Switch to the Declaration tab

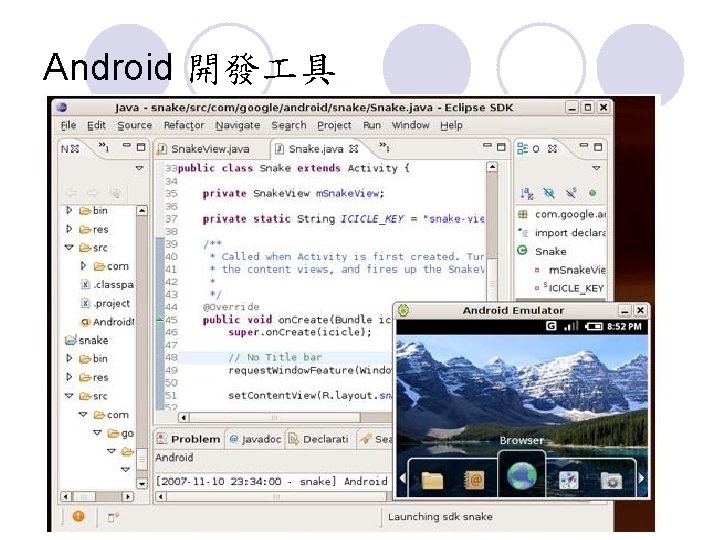(x=318, y=439)
